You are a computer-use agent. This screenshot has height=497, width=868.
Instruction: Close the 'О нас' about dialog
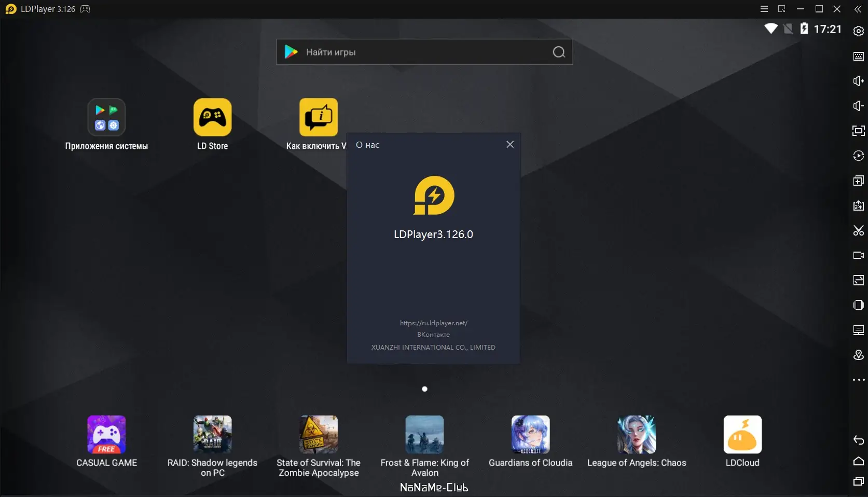click(x=510, y=145)
